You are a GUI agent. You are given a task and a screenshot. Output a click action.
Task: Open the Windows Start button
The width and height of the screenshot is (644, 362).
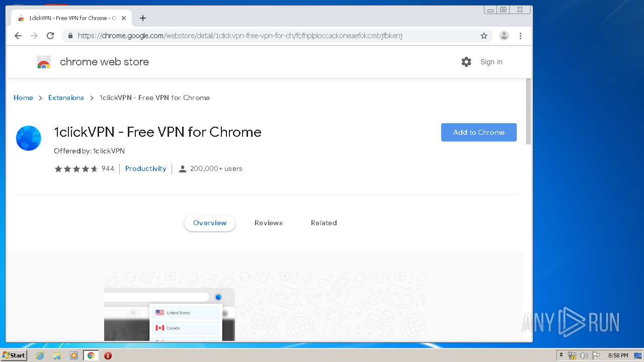point(14,355)
